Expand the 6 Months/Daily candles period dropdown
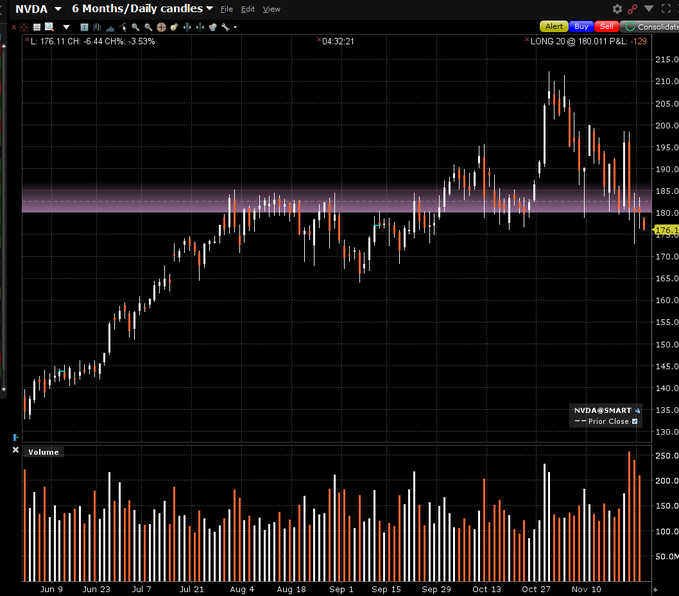 [209, 8]
